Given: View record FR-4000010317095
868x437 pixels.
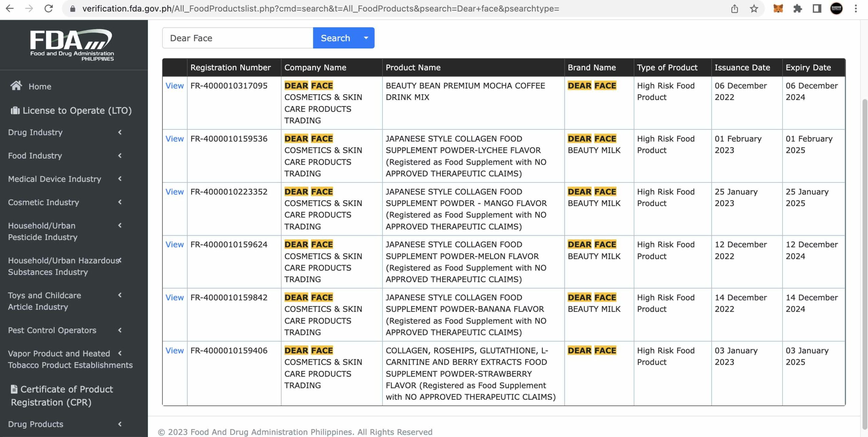Looking at the screenshot, I should coord(174,86).
